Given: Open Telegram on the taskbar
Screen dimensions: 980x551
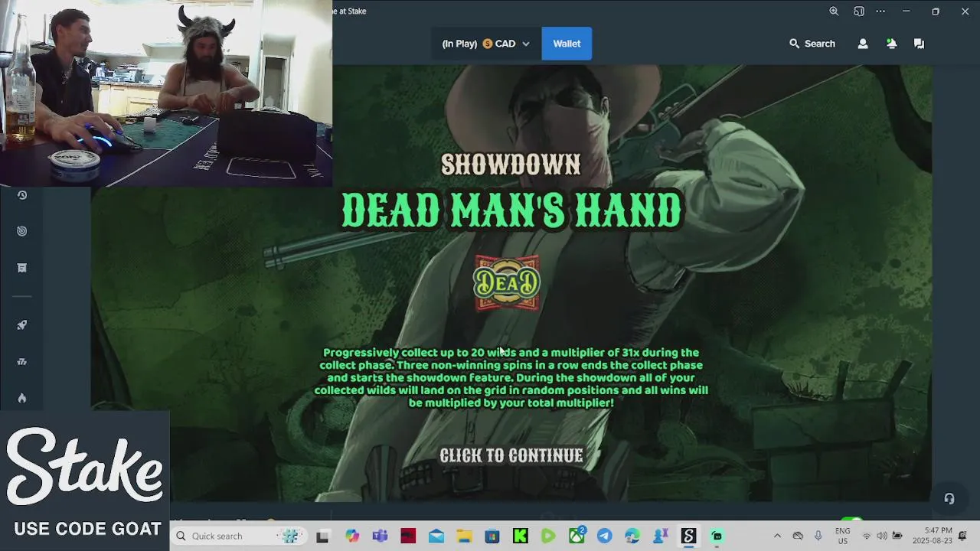Looking at the screenshot, I should 605,536.
